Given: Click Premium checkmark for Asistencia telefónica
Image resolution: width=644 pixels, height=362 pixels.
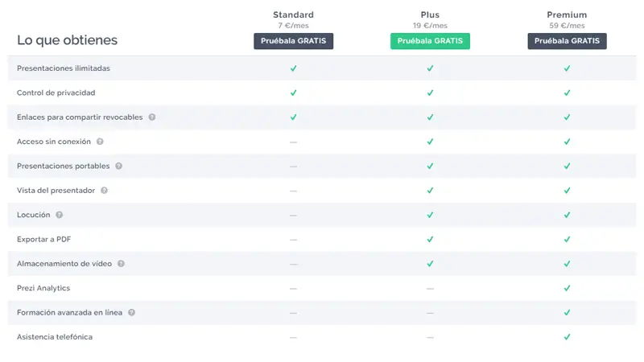Looking at the screenshot, I should [567, 336].
